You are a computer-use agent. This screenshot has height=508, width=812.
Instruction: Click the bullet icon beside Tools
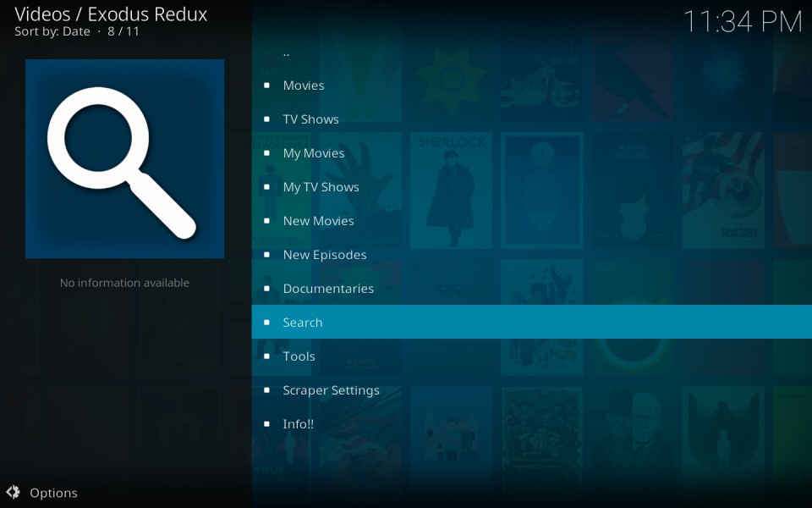click(266, 356)
